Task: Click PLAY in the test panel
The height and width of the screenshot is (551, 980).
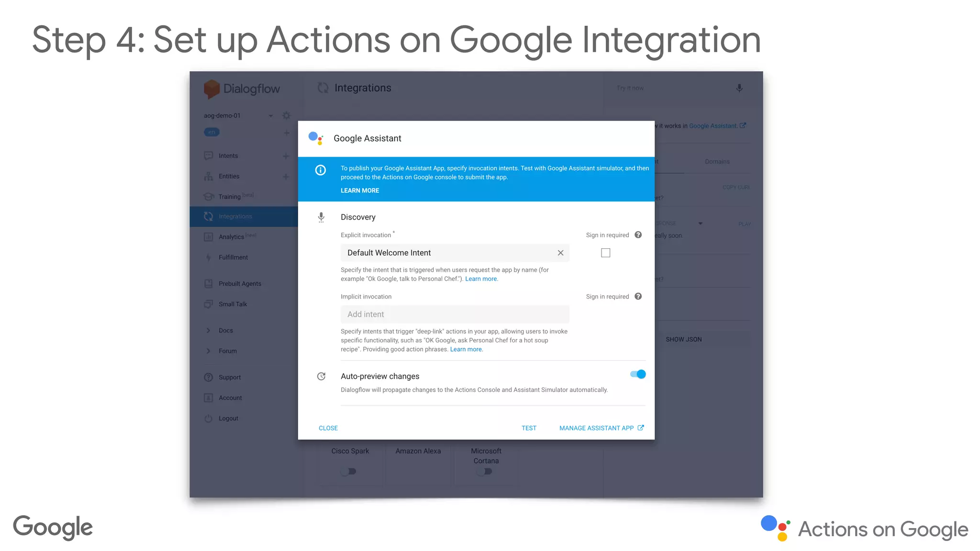Action: point(744,224)
